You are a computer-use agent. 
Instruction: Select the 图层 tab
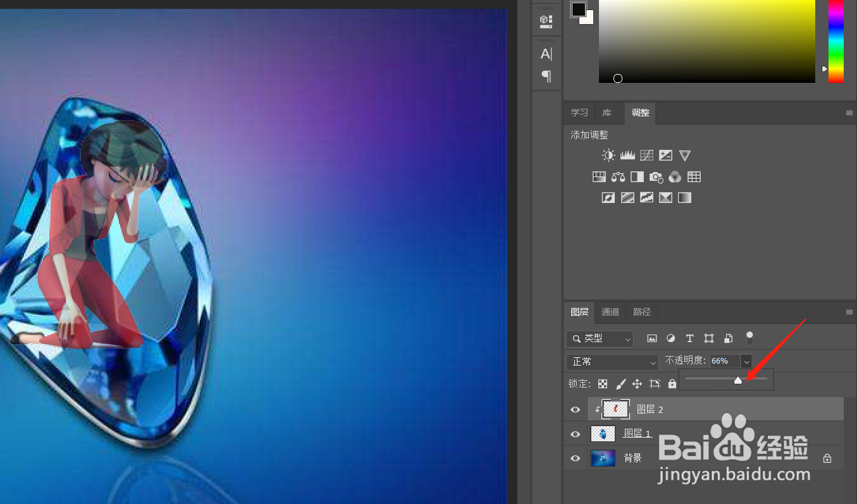579,312
